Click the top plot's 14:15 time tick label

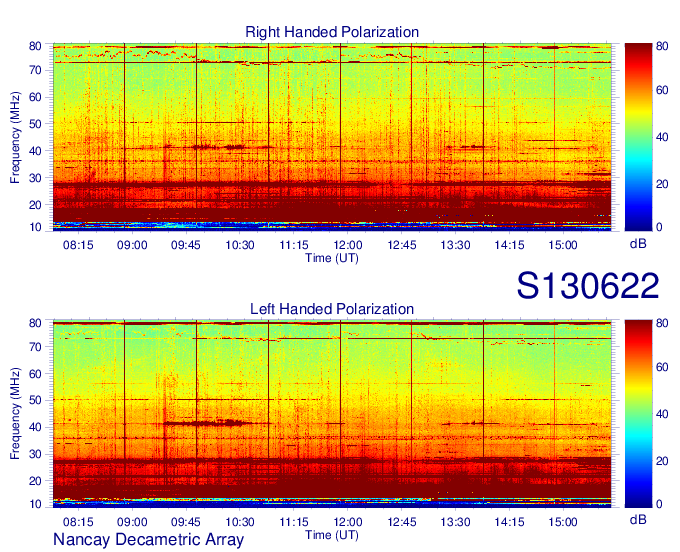tap(509, 245)
